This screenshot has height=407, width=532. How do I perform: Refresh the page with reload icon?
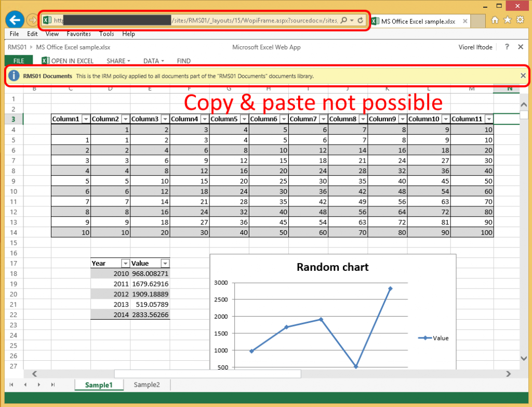(361, 20)
